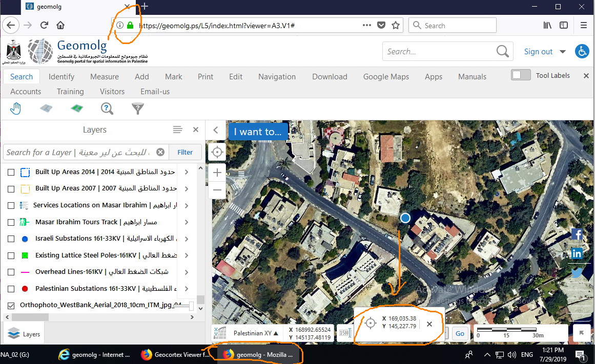Expand Built Up Areas 2014 layer options
Image resolution: width=595 pixels, height=364 pixels.
tap(187, 172)
